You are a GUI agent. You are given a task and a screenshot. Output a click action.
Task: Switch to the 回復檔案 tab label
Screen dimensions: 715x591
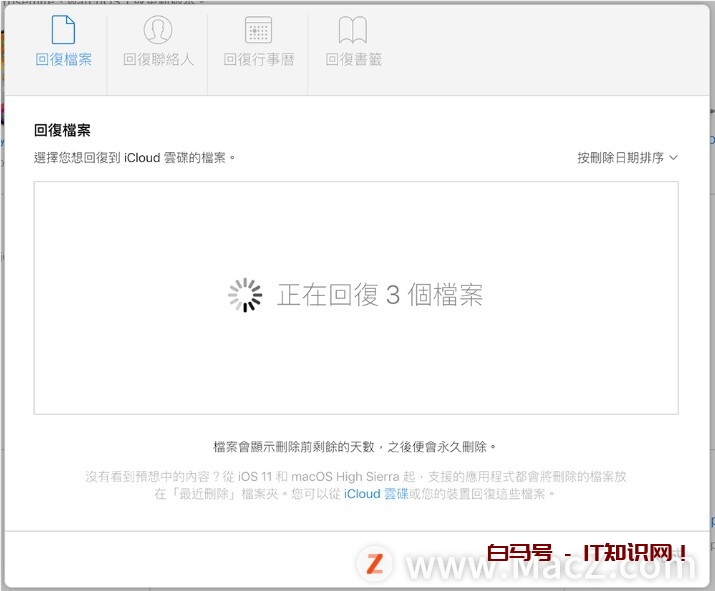[63, 60]
